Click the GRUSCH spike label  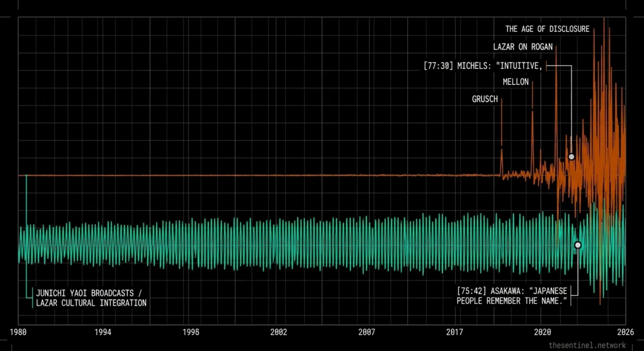pos(485,99)
